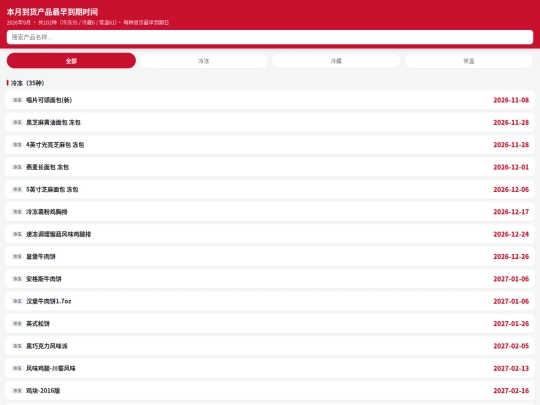Select the 5英寸芝麻面包 冻包 product name

[52, 189]
